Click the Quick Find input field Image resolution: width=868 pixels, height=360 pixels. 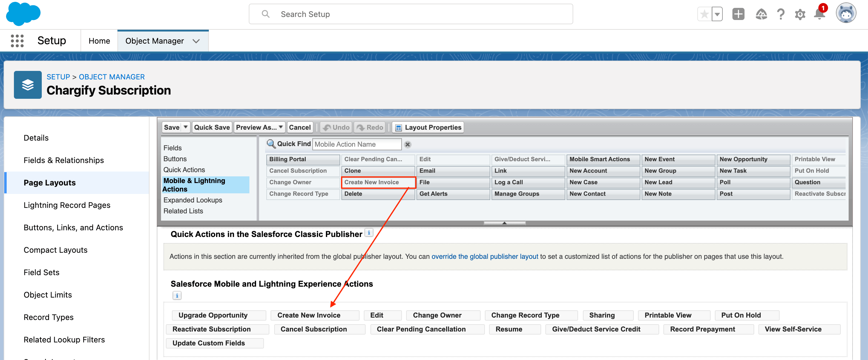pos(357,145)
